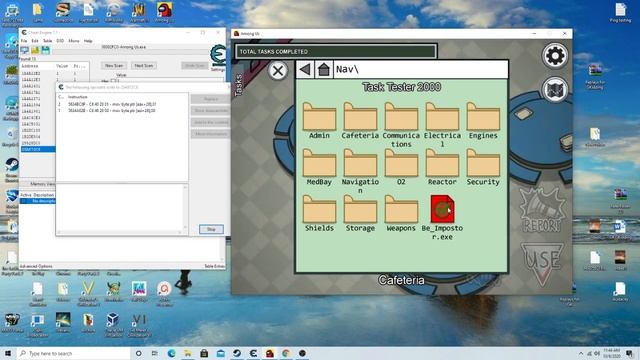Screen dimensions: 640x360
Task: Click Advanced Options in Cheat Engine
Action: 36,266
